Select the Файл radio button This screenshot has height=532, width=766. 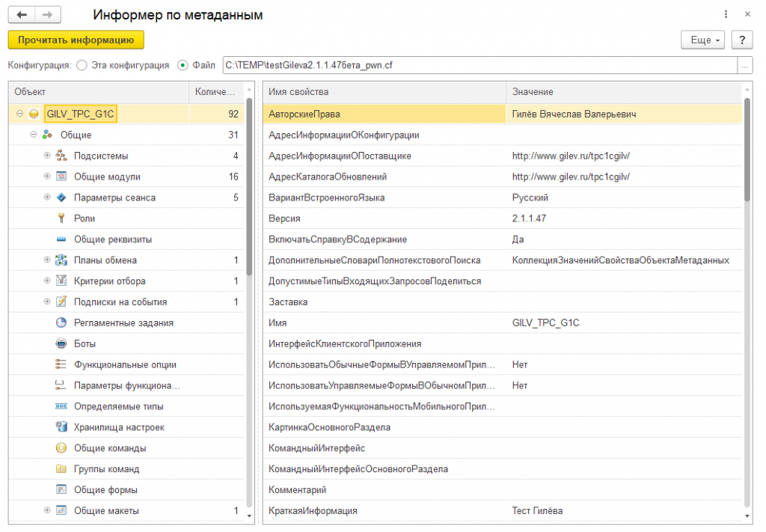pos(183,65)
